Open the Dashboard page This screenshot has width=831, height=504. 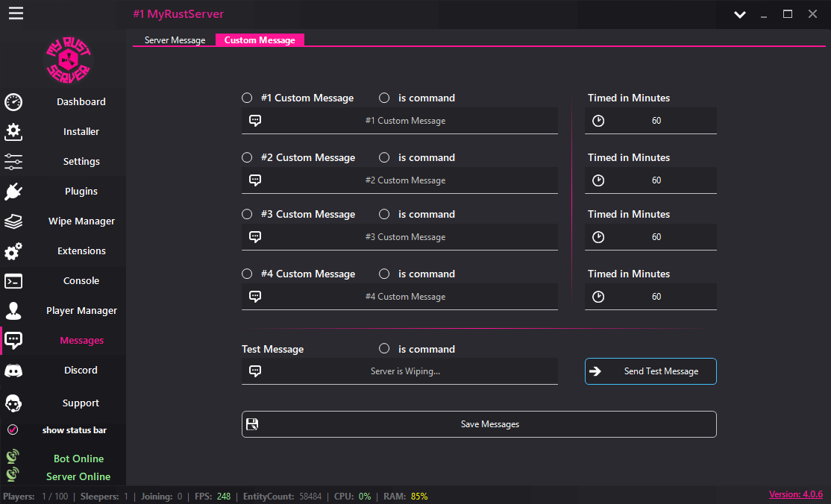[81, 102]
